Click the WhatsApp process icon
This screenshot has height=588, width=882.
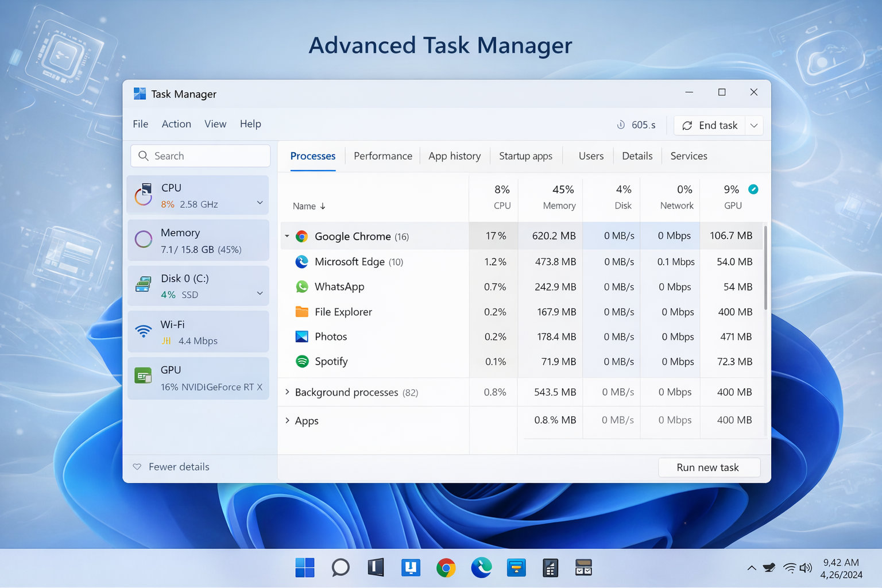301,287
